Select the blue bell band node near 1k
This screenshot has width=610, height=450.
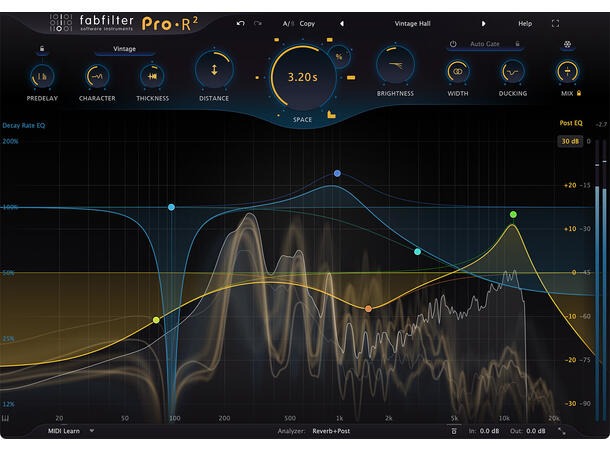(337, 173)
